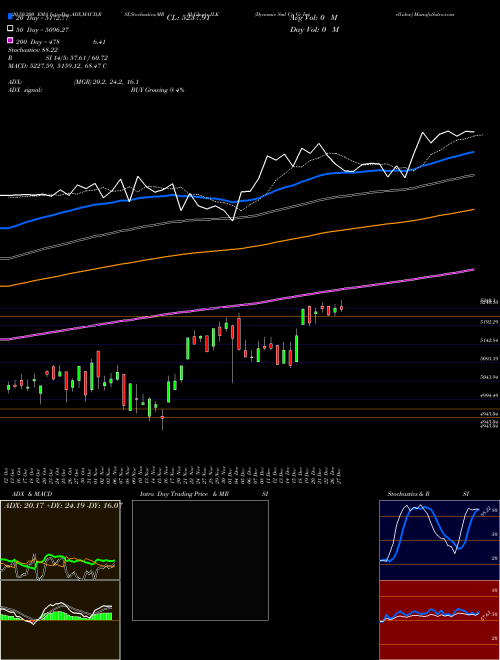Click the magenta 200 Day moving average line
Screen dimensions: 500x660
coord(236,306)
